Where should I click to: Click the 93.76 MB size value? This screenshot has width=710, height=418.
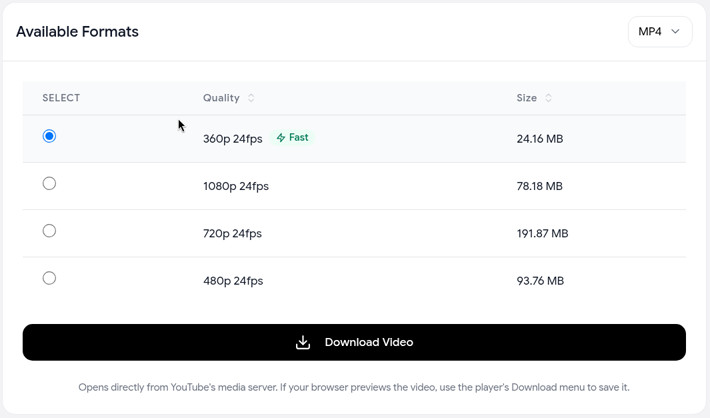[x=540, y=281]
